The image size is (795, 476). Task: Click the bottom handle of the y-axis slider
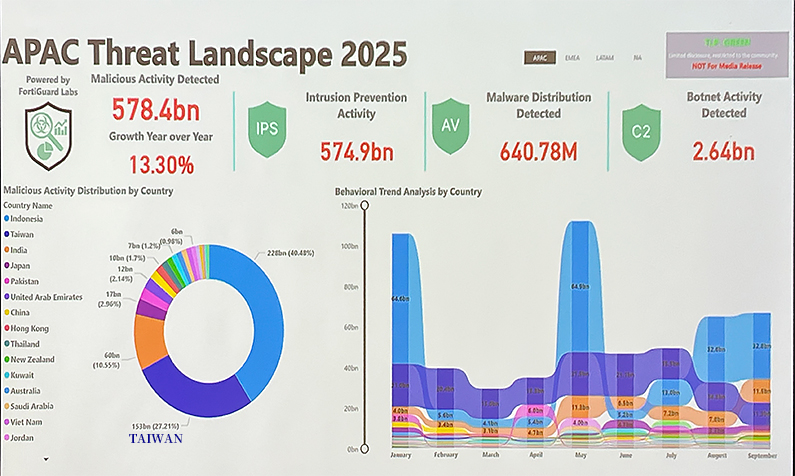pos(366,450)
